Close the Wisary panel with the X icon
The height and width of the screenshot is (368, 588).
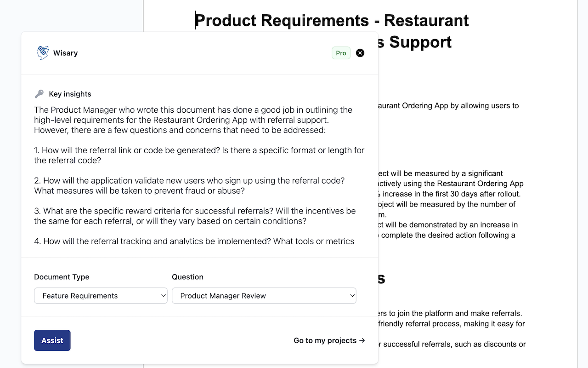(x=360, y=53)
